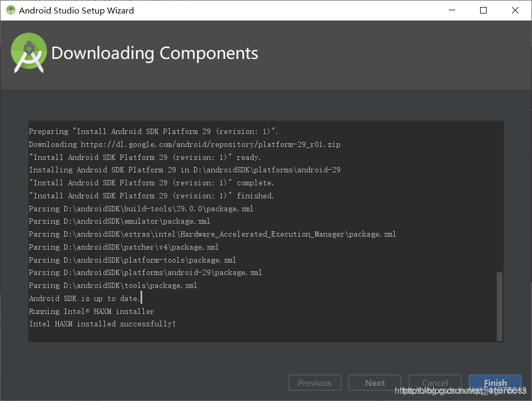This screenshot has width=532, height=401.
Task: Click 'Installing Android SDK Platform 29 in D:\androidSDK' line
Action: [x=184, y=170]
